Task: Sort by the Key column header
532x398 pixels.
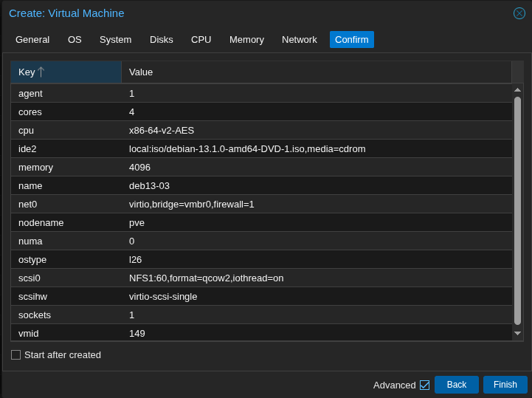Action: coord(27,72)
